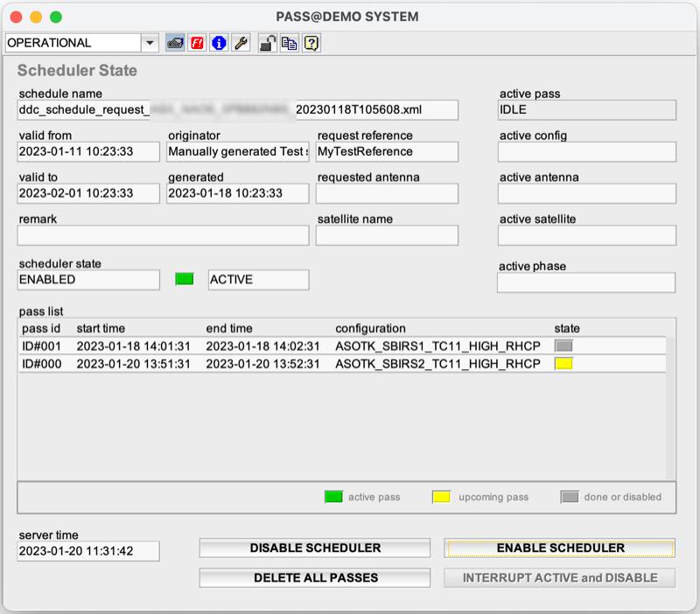
Task: Click the request reference field MyTestReference
Action: [x=388, y=151]
